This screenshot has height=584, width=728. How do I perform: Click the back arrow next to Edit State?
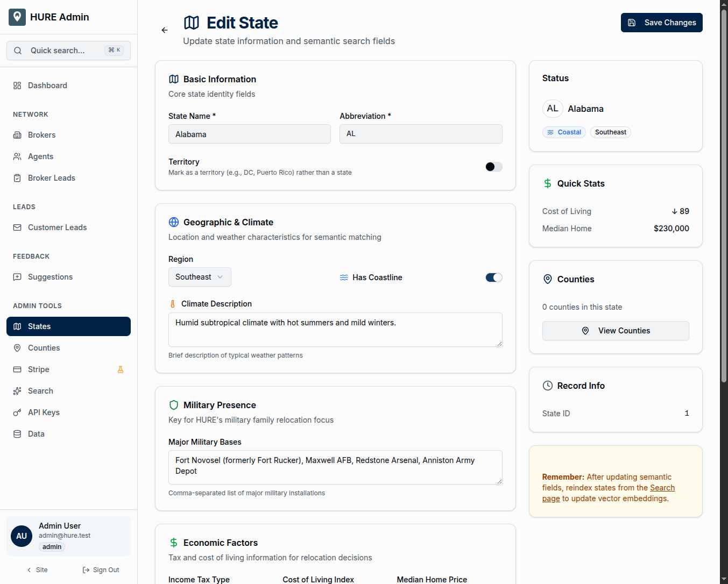[x=164, y=30]
